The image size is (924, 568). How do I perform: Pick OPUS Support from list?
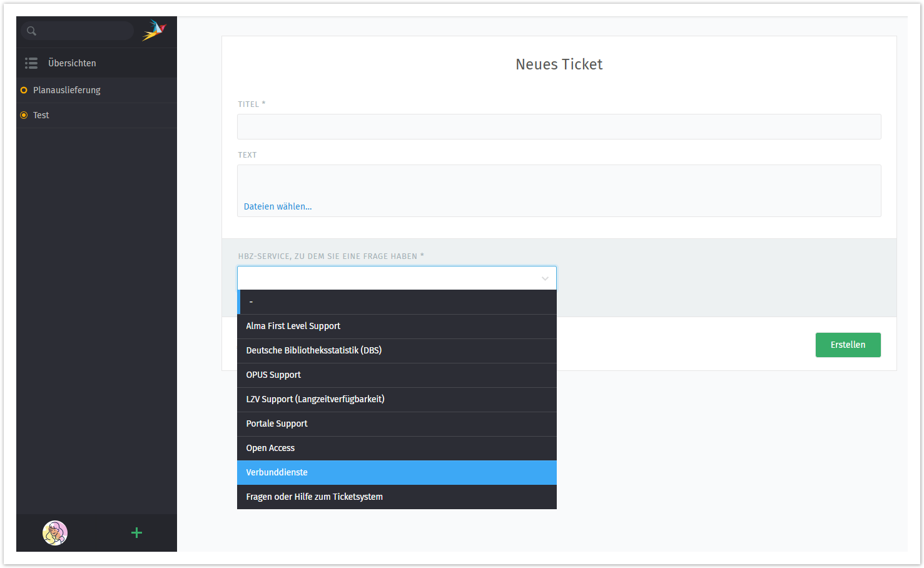(x=397, y=375)
